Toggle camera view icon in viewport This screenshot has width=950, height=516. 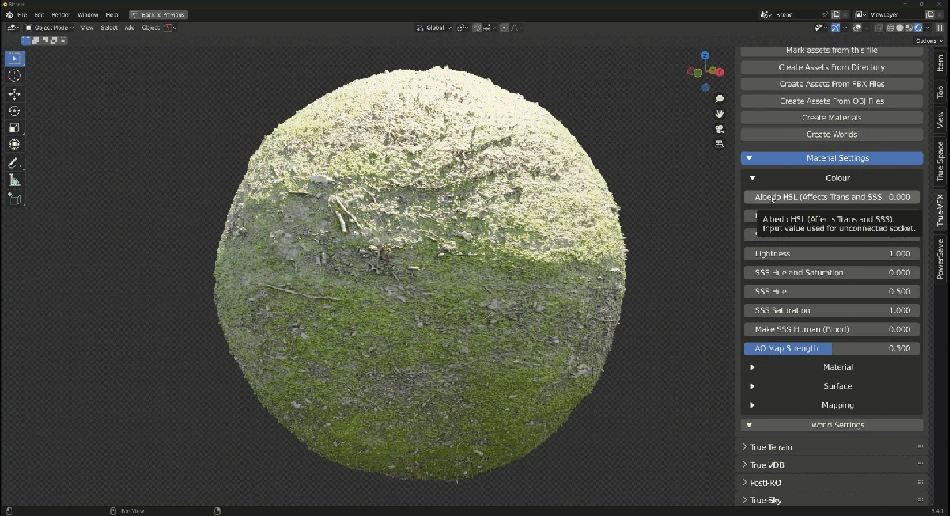point(719,129)
